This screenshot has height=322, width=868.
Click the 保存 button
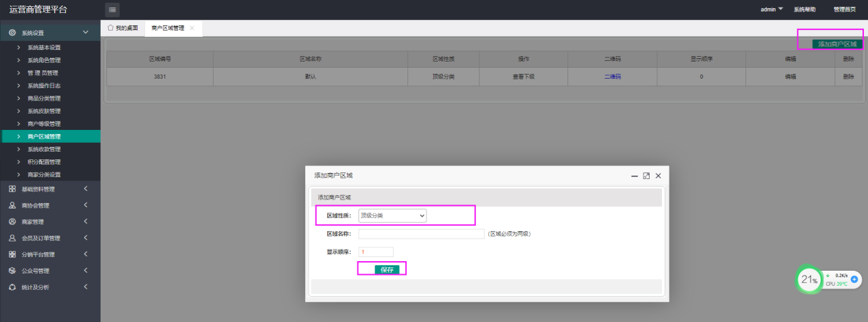[387, 269]
